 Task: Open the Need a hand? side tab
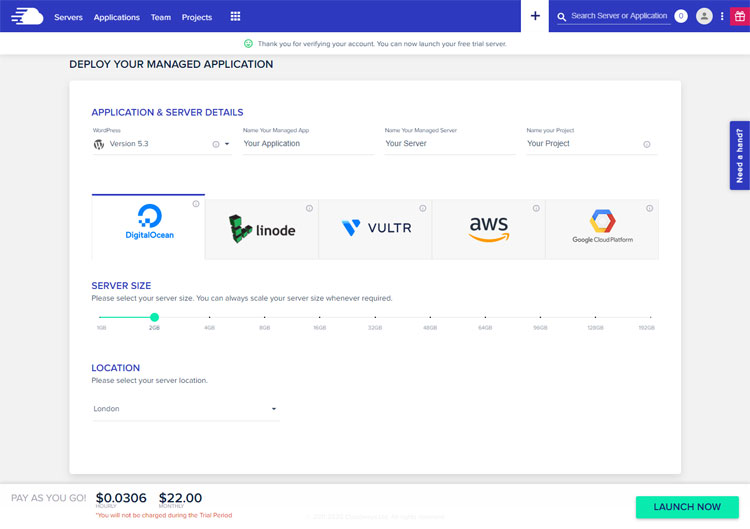point(739,155)
